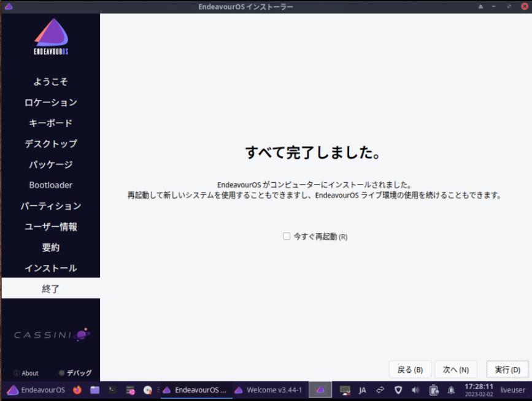Click the EndeavourOS logo in sidebar

coord(51,37)
